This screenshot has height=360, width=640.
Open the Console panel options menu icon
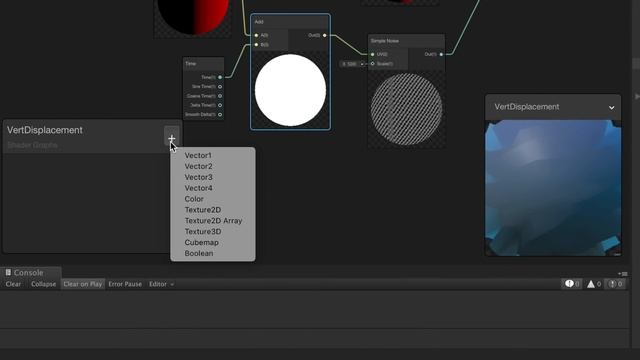[623, 273]
